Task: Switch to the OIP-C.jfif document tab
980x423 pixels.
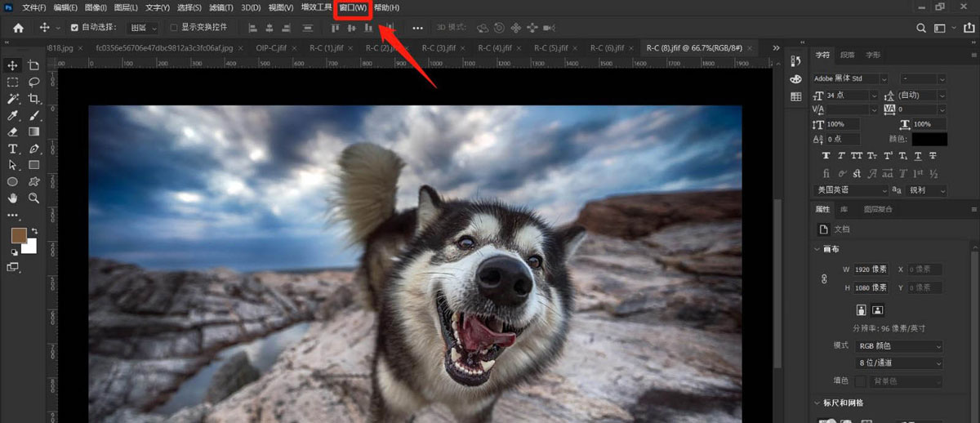Action: (273, 48)
